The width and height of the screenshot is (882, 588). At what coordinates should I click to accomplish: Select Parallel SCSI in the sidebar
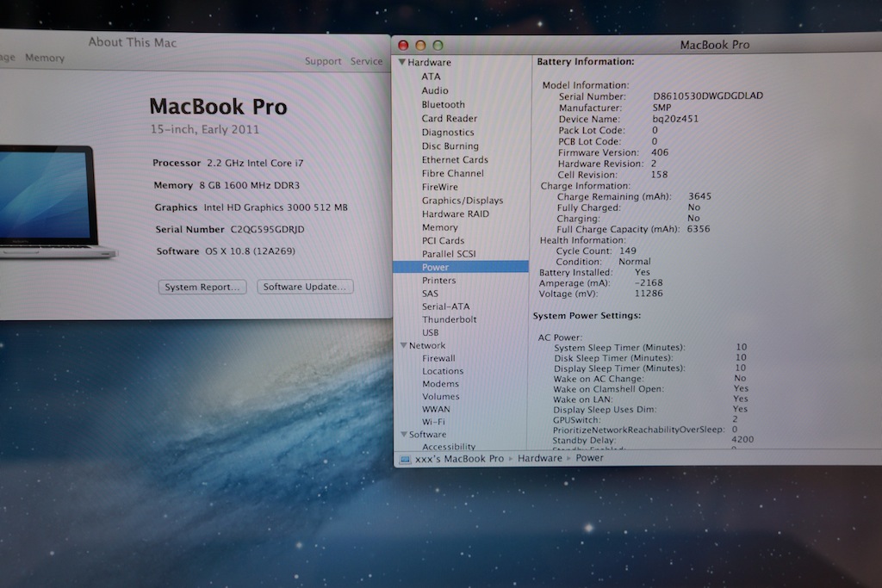(x=449, y=253)
